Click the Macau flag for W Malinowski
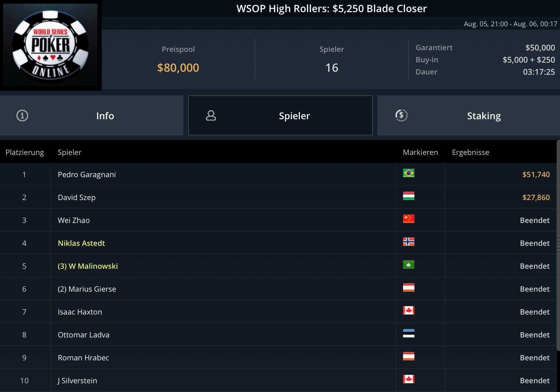The image size is (560, 392). coord(408,265)
